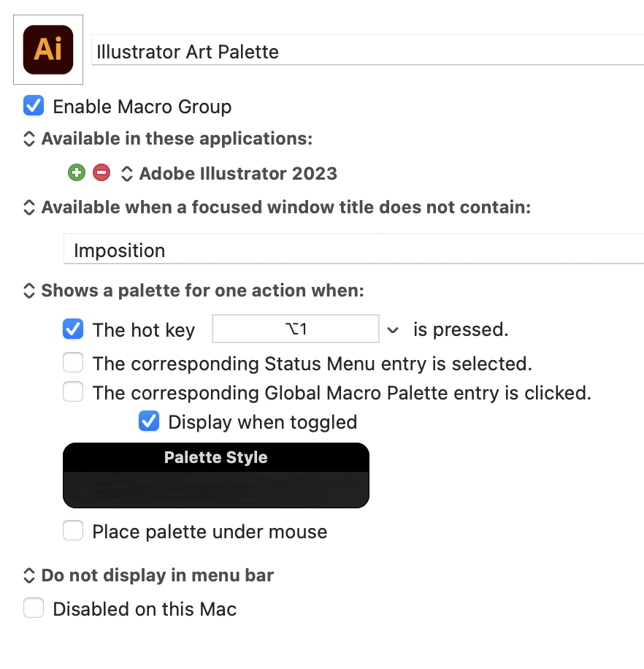Viewport: 644px width, 669px height.
Task: Check the Global Macro Palette entry option
Action: (73, 391)
